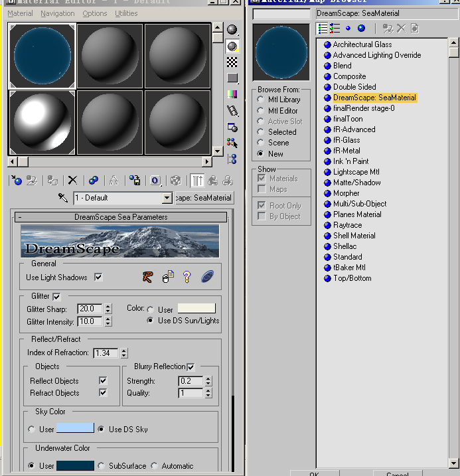
Task: Select Use DS Sky radio button
Action: pos(101,430)
